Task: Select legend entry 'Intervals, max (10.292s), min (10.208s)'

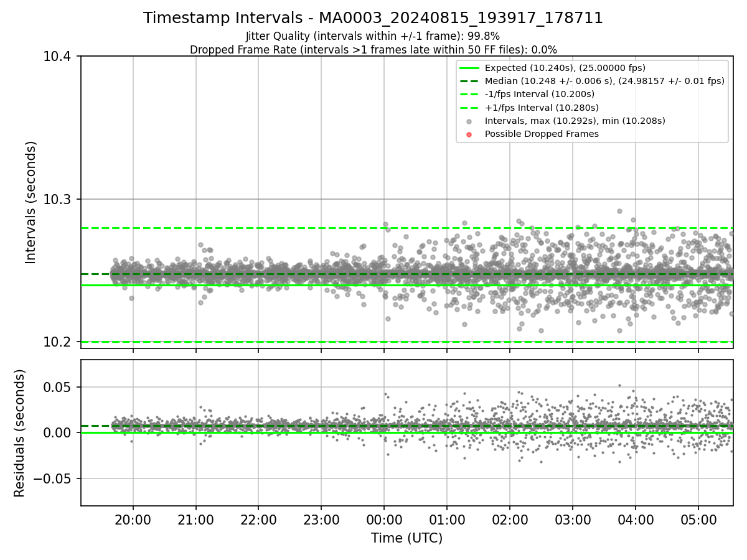Action: point(575,121)
